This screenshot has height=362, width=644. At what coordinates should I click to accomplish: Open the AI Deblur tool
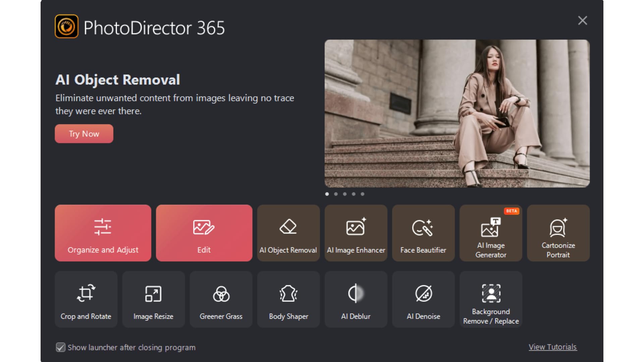356,299
